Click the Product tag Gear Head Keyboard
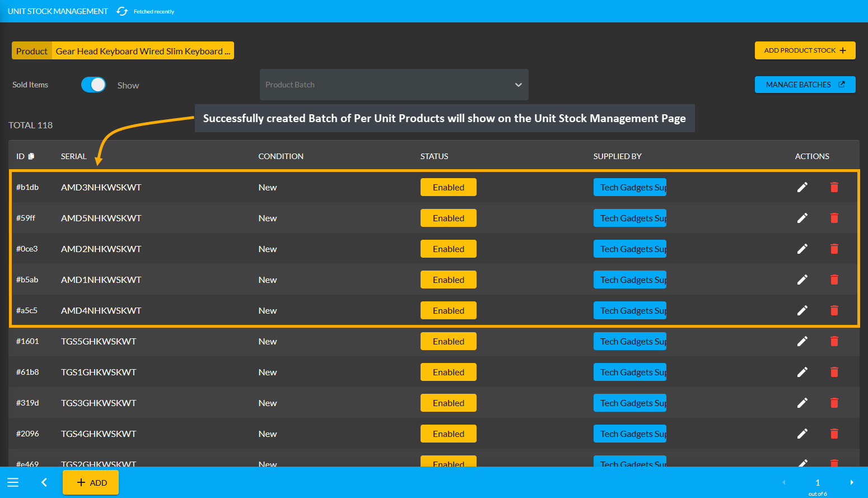The height and width of the screenshot is (498, 868). (x=123, y=51)
